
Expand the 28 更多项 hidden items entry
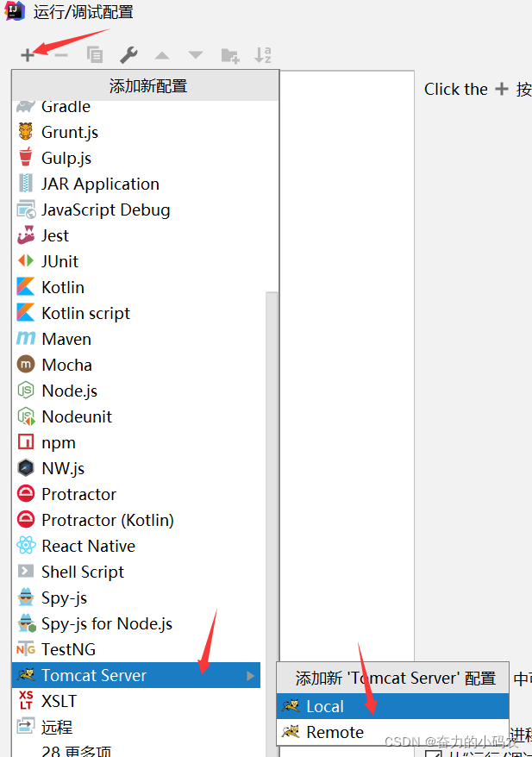[77, 751]
